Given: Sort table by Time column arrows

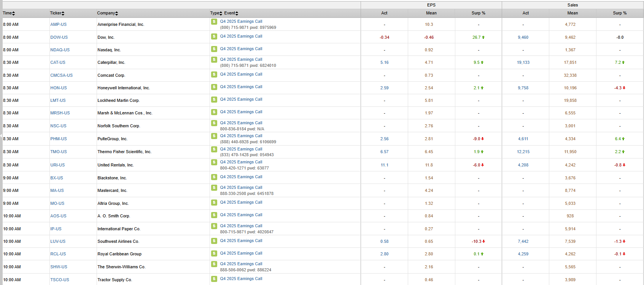Looking at the screenshot, I should [x=13, y=13].
